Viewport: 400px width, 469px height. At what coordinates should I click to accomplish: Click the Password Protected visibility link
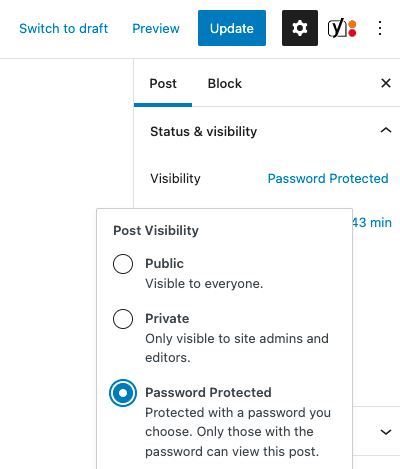(x=328, y=179)
